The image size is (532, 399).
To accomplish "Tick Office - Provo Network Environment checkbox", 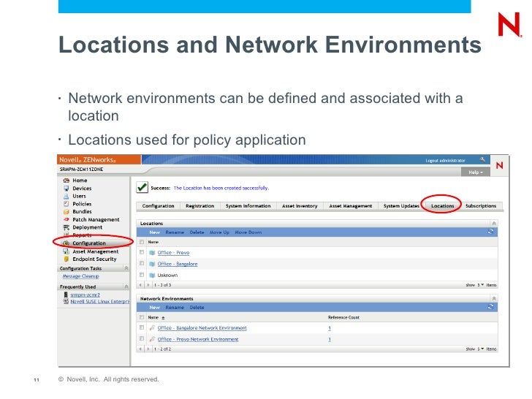I will [x=142, y=338].
